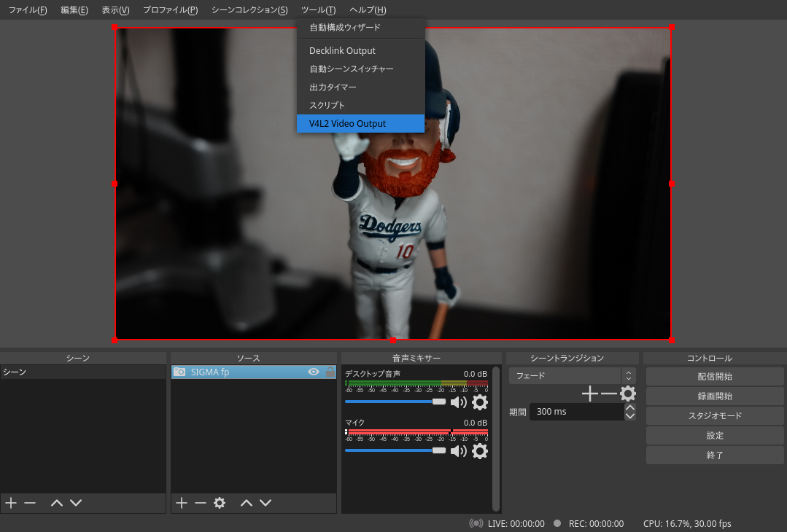
Task: Select 自動構成ウィザード menu entry
Action: pos(361,28)
